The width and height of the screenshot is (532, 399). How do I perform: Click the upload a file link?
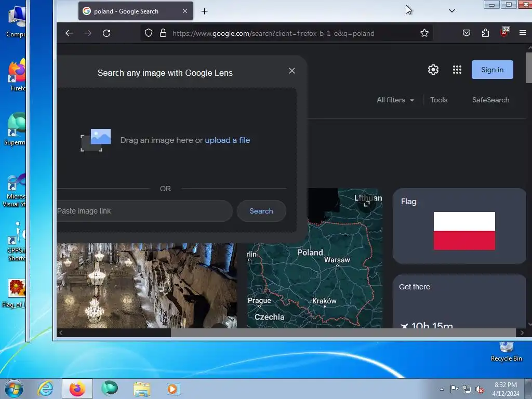(228, 140)
